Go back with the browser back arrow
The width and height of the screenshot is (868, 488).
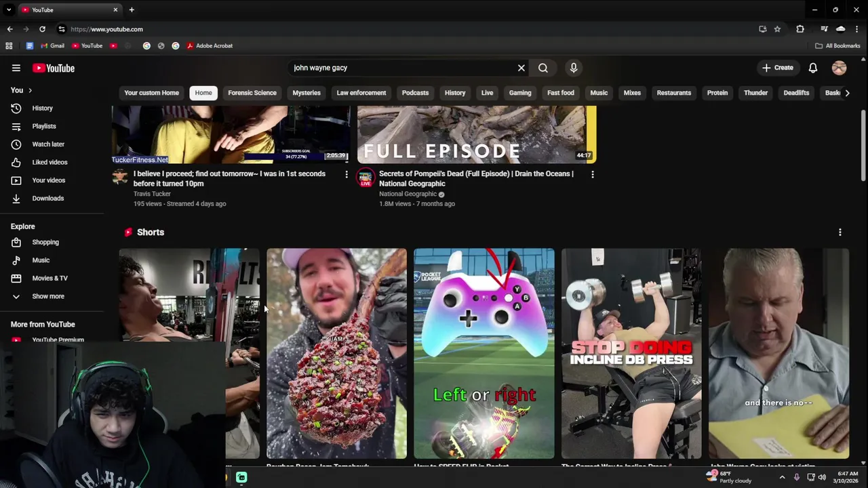9,29
